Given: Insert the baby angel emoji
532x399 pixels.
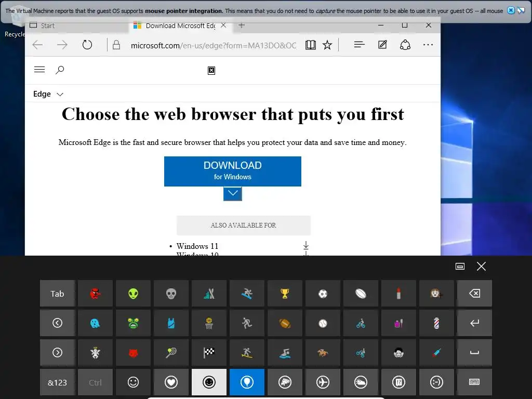Looking at the screenshot, I should click(96, 353).
